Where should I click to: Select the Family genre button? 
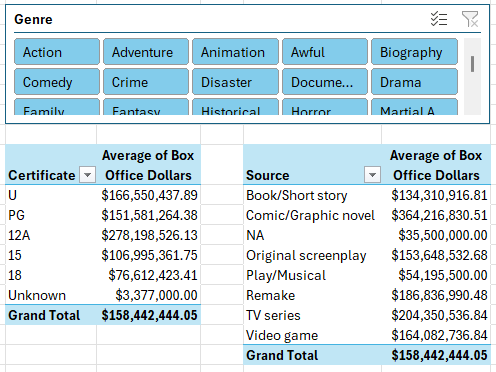tap(57, 107)
